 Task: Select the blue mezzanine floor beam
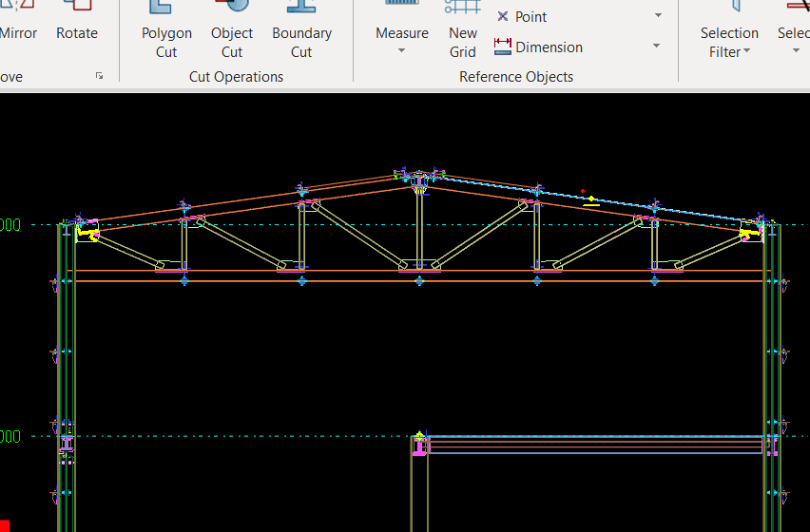click(x=594, y=438)
